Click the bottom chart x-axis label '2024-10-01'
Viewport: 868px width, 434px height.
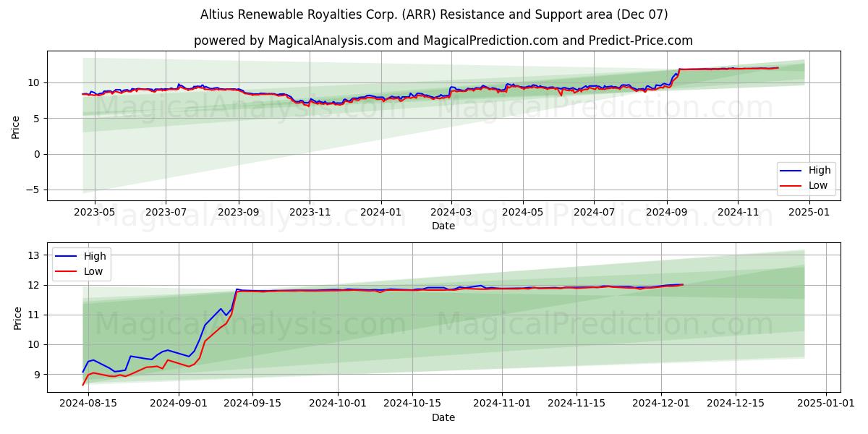coord(337,404)
